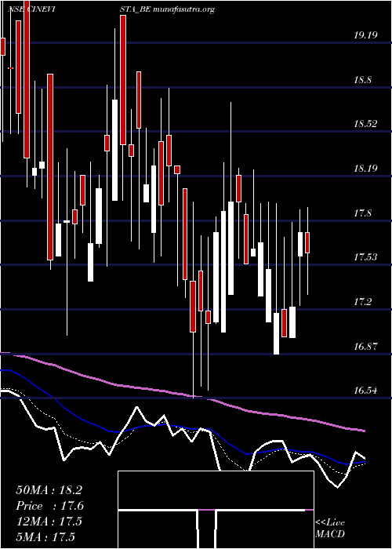392x549 pixels.
Task: Click the 50MA : 18.2 legend text
Action: coord(49,490)
